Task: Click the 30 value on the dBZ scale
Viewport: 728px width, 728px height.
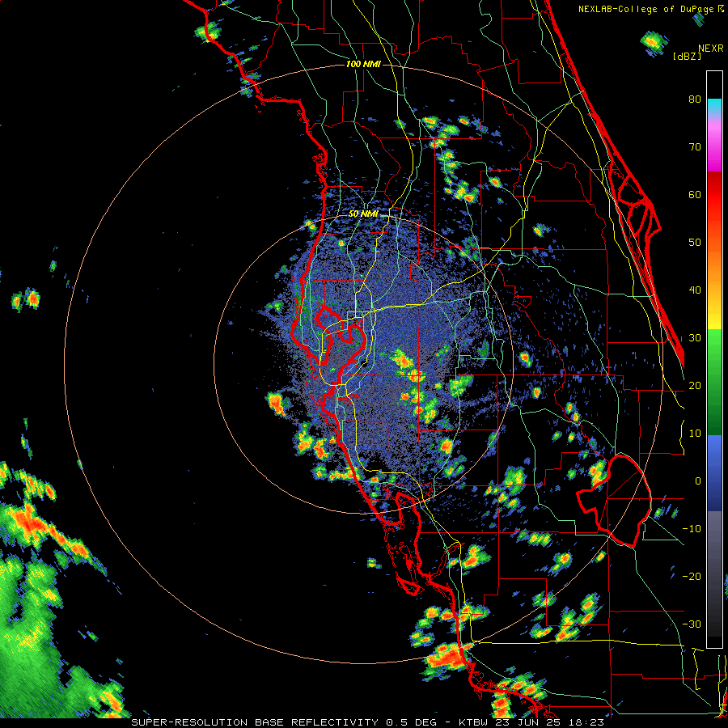Action: [x=695, y=338]
